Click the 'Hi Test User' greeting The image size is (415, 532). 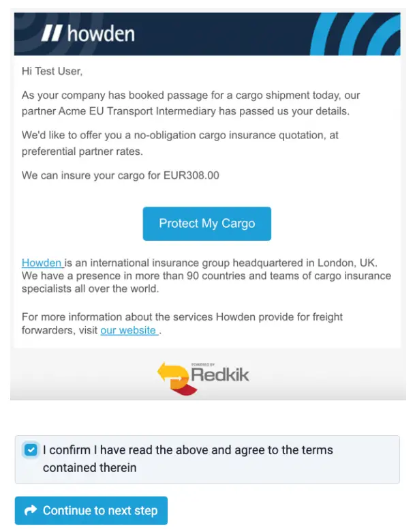click(x=51, y=70)
